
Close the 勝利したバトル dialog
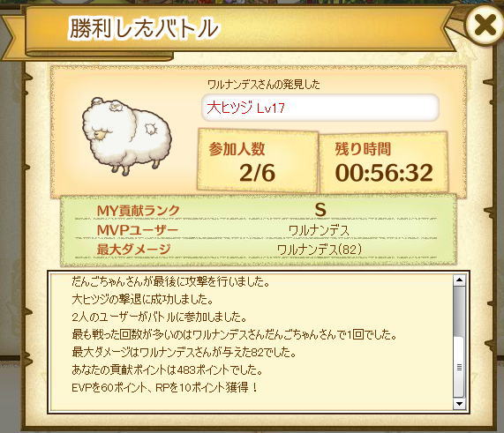484,25
